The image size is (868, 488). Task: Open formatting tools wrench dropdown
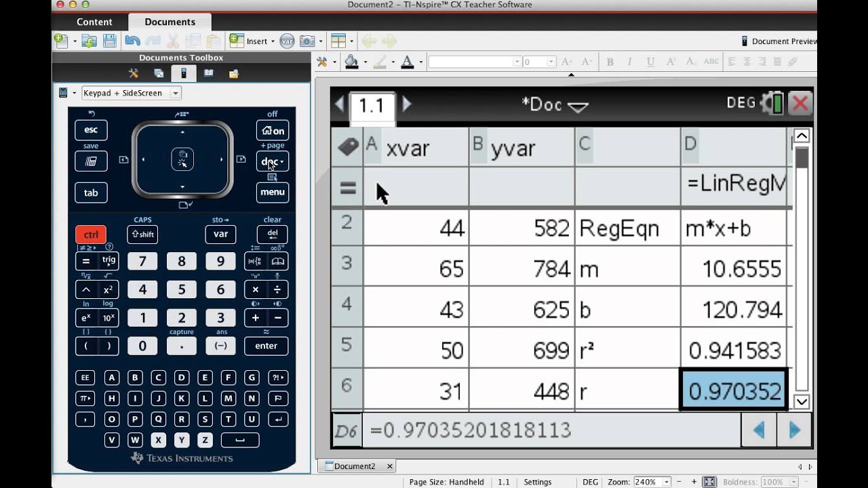coord(325,62)
